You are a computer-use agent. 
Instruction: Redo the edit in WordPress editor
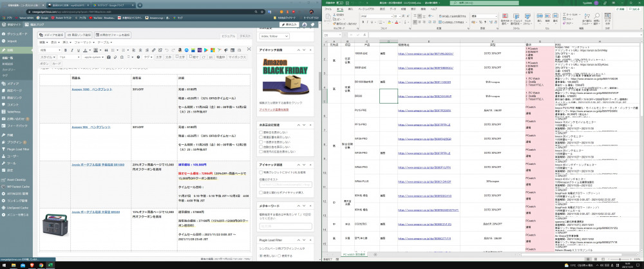[x=173, y=50]
